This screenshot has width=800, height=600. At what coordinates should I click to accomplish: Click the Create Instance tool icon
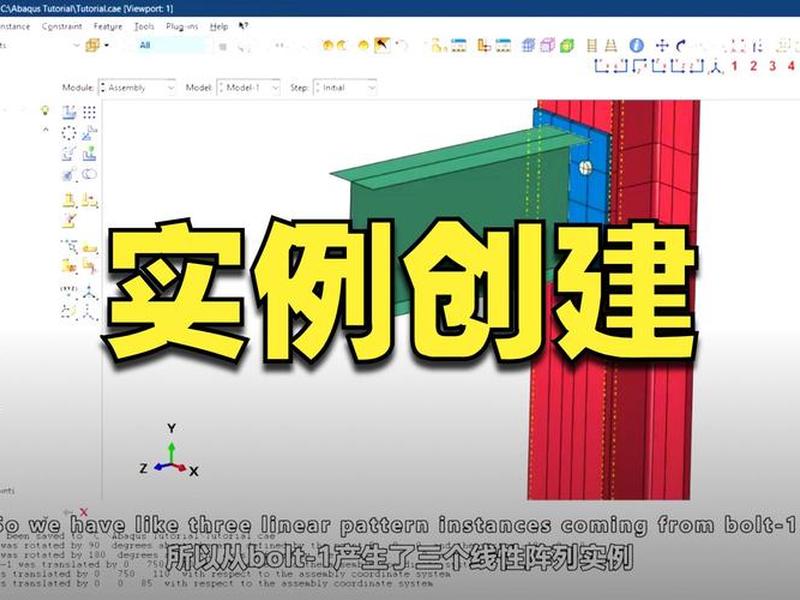pyautogui.click(x=69, y=112)
